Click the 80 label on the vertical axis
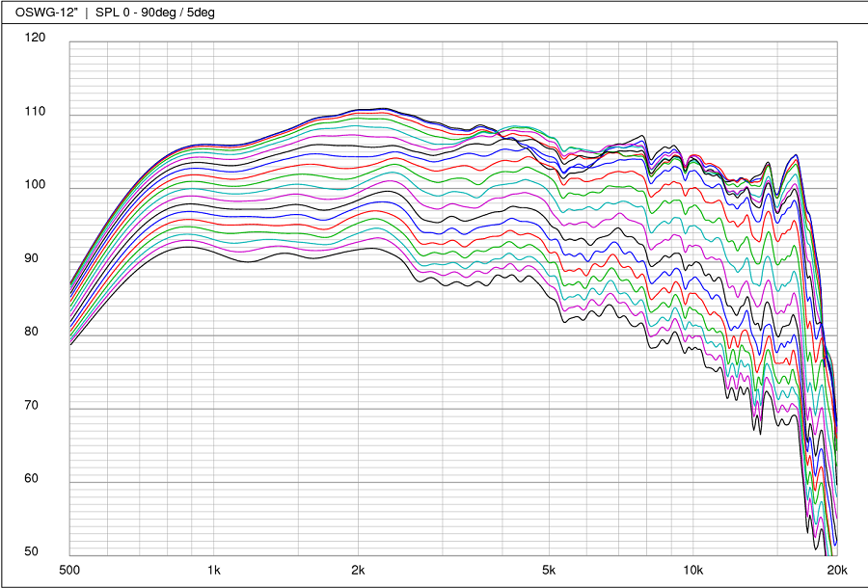Viewport: 868px width, 588px height. tap(32, 332)
